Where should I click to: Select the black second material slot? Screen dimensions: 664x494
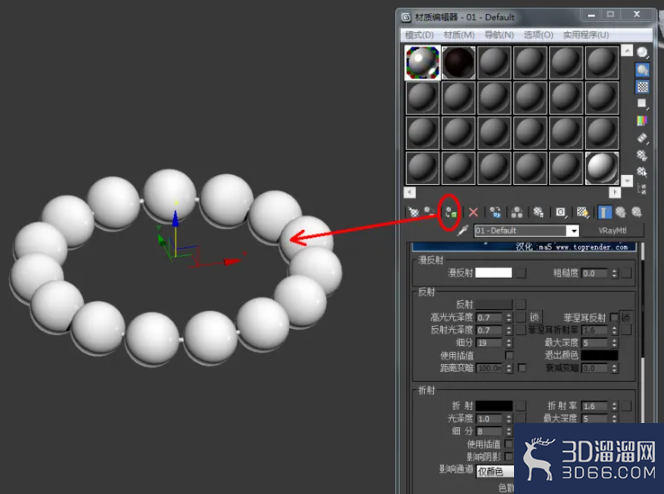[458, 63]
